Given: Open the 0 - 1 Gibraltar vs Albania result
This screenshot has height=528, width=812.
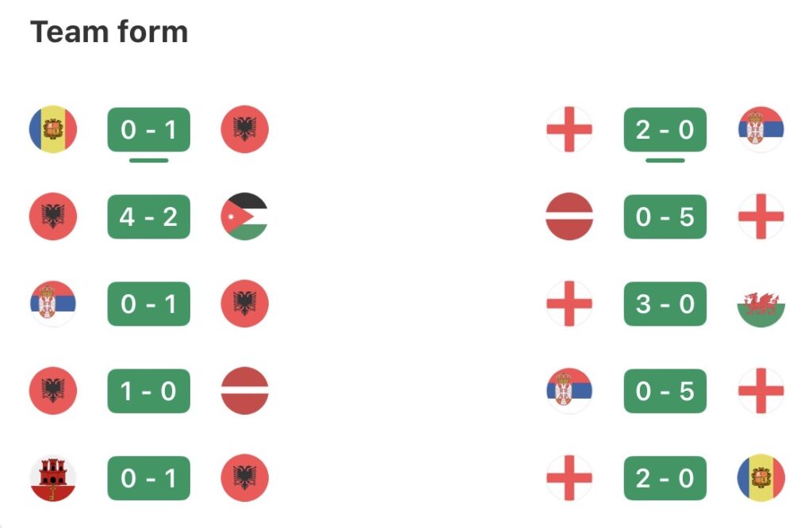Looking at the screenshot, I should coord(149,478).
